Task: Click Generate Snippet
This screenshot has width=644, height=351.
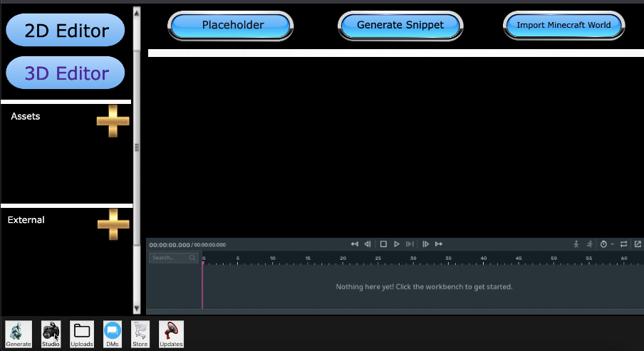Action: coord(400,26)
